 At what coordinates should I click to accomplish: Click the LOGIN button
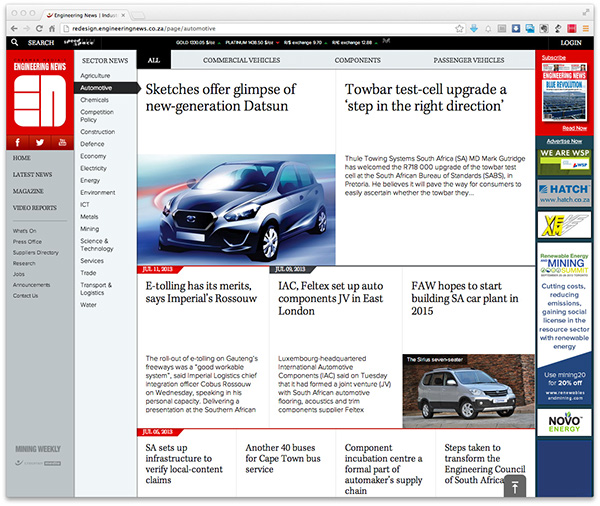pos(571,42)
